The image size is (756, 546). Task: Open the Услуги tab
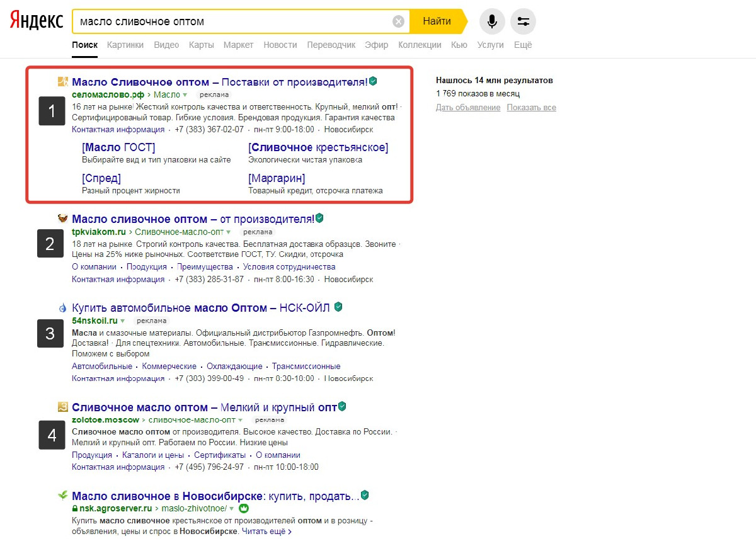click(x=491, y=45)
